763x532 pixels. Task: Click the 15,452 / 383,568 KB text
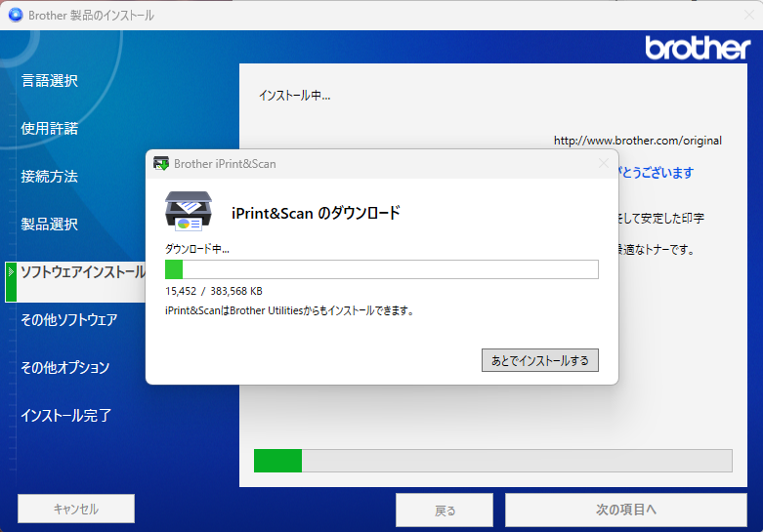click(214, 291)
